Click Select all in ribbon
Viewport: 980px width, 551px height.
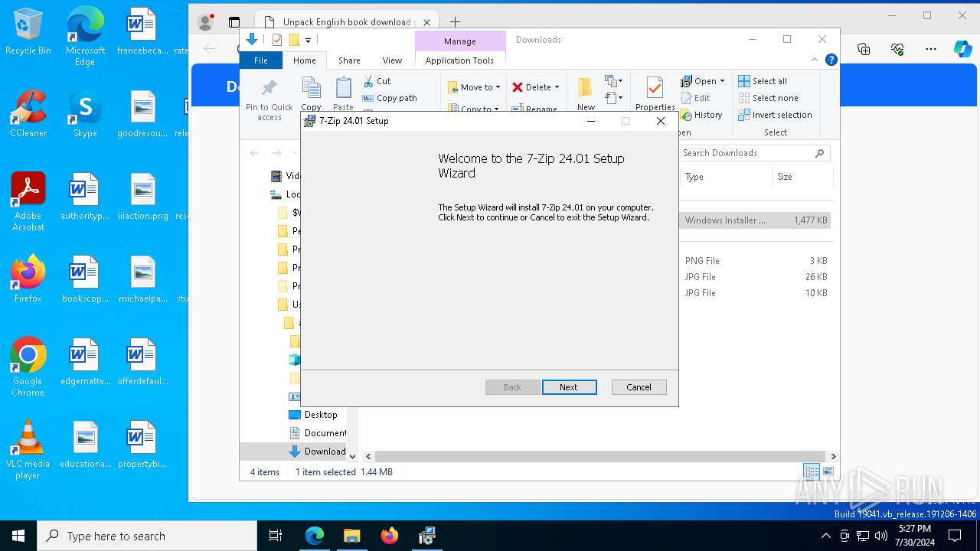click(763, 81)
